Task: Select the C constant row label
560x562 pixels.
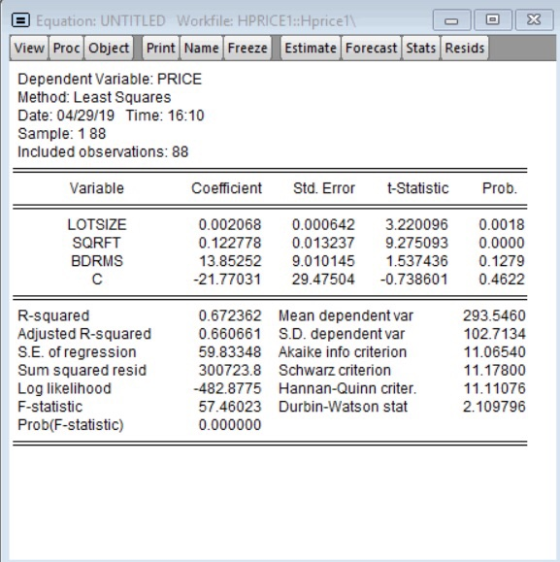Action: [97, 279]
